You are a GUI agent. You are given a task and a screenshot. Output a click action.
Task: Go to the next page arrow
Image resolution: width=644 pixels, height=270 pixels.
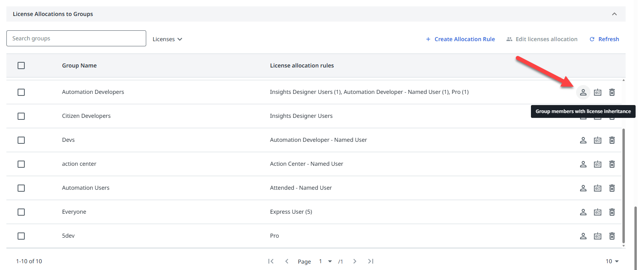(x=354, y=261)
